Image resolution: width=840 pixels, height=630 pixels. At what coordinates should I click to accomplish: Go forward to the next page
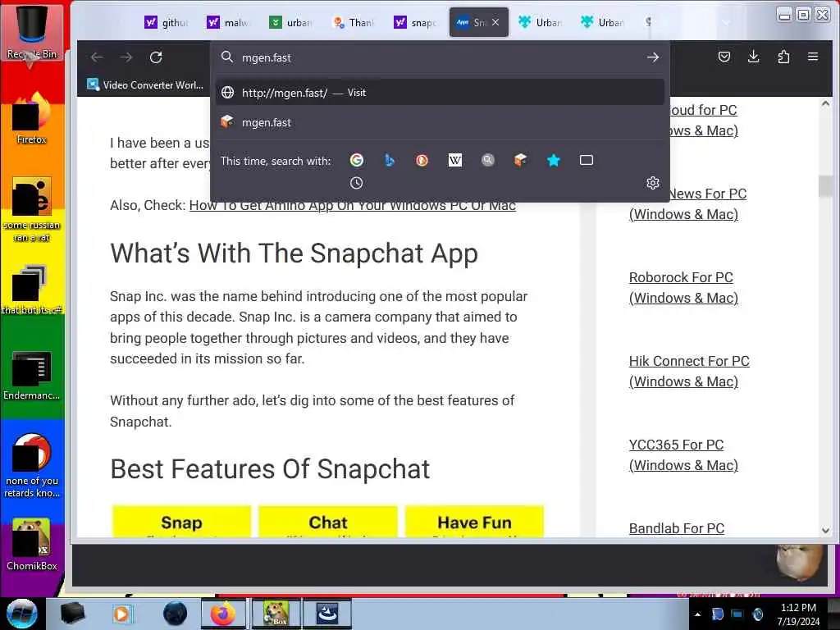click(126, 57)
